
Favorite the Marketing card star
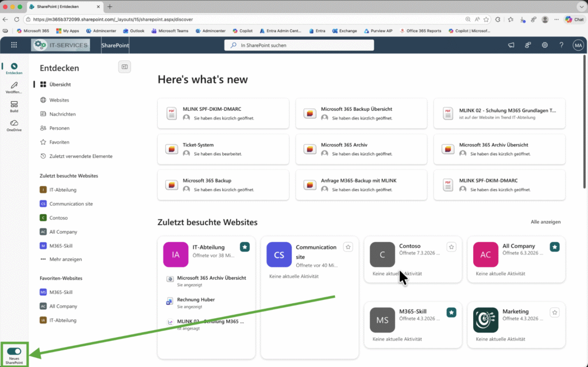point(555,312)
